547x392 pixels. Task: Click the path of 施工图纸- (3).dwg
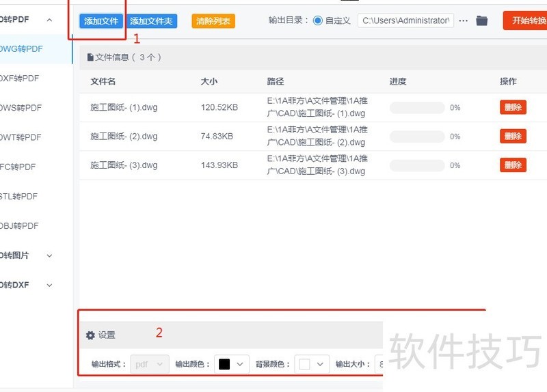[x=317, y=165]
